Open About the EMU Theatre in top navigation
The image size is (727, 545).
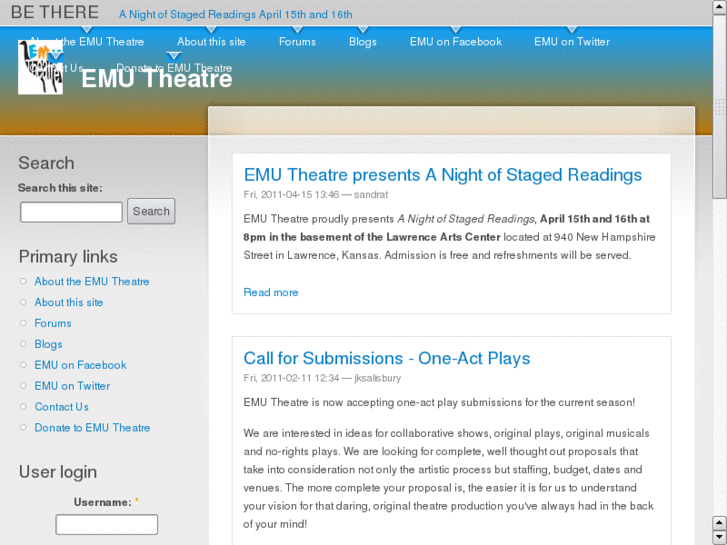click(x=87, y=42)
